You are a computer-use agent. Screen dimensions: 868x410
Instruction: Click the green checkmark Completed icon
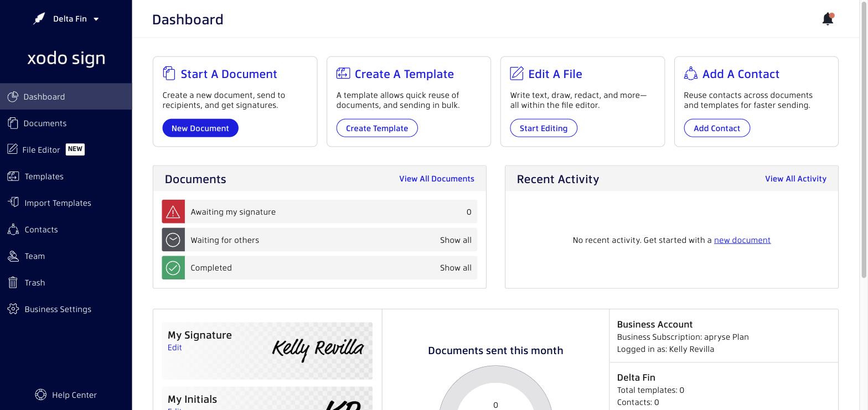click(173, 268)
